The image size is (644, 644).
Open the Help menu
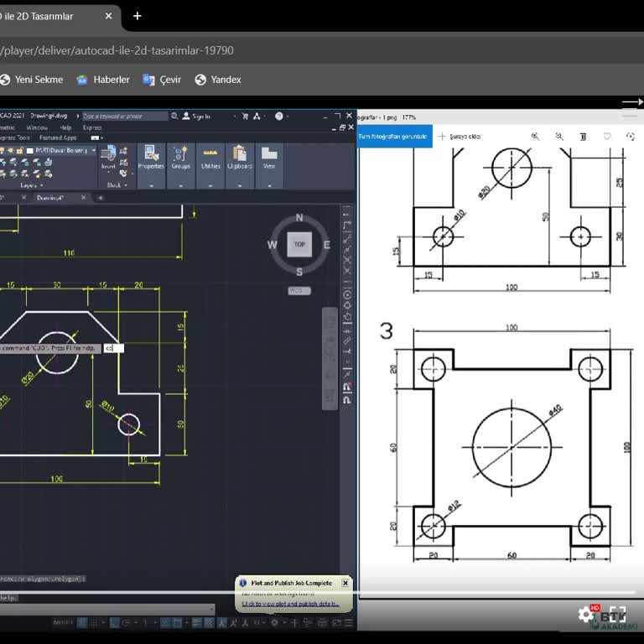(x=65, y=127)
